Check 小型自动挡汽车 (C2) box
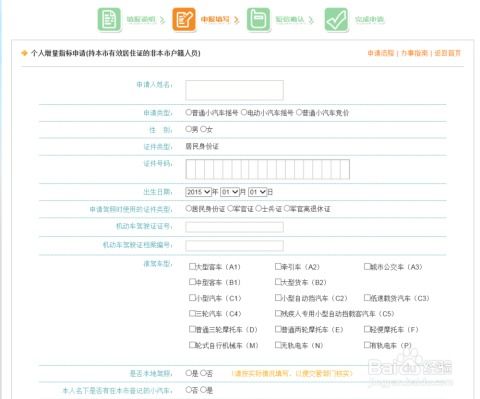 [278, 298]
